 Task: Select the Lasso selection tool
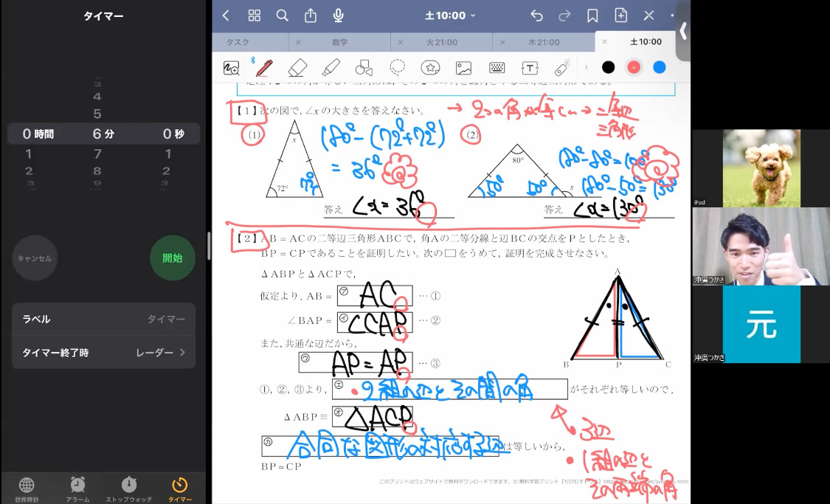[x=398, y=68]
